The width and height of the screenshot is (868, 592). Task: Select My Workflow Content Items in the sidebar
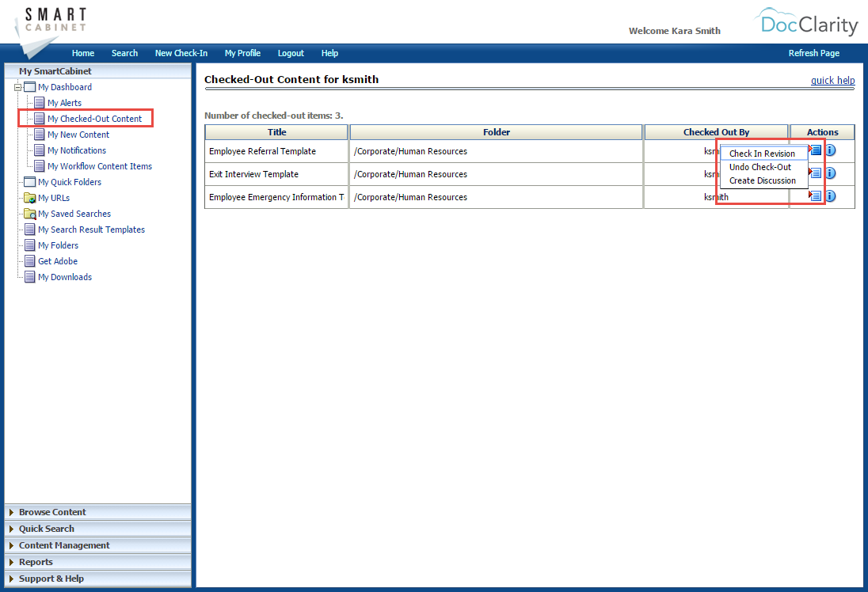[x=99, y=166]
